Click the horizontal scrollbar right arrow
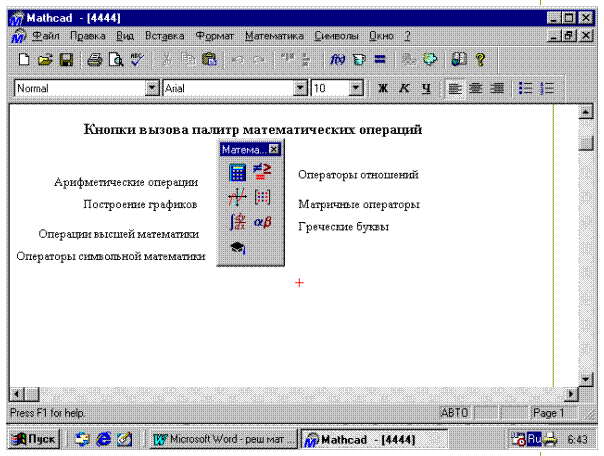 click(x=571, y=394)
